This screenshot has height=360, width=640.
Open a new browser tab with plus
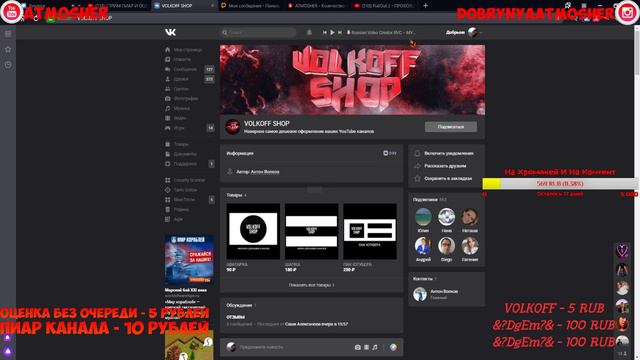pos(425,6)
